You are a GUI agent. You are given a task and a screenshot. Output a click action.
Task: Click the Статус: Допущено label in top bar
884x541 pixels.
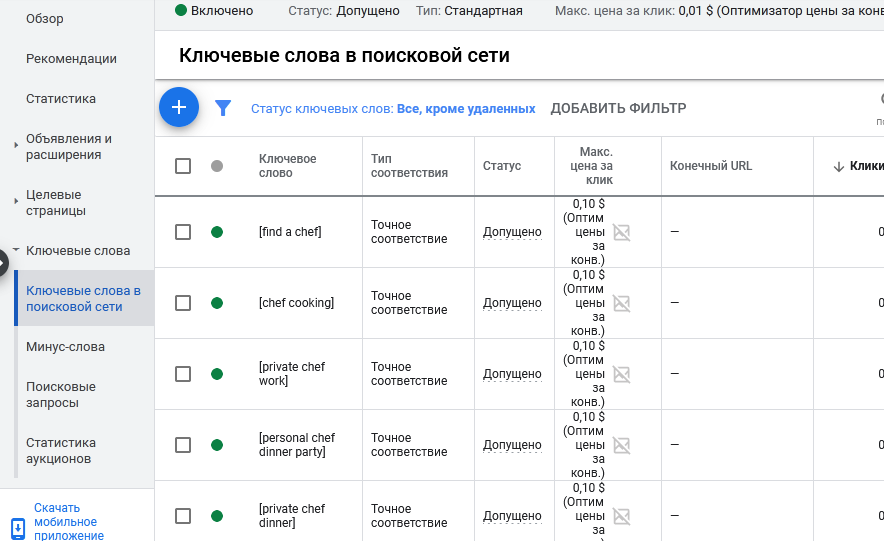click(344, 11)
